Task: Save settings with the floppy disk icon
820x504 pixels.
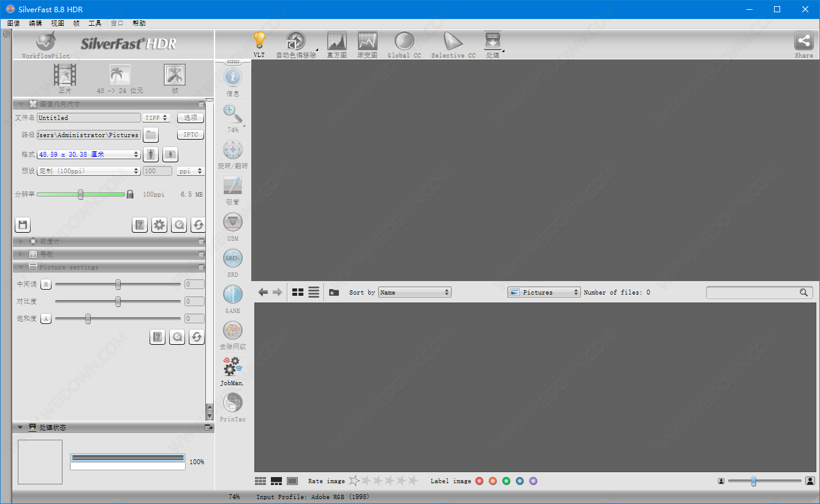Action: coord(23,225)
